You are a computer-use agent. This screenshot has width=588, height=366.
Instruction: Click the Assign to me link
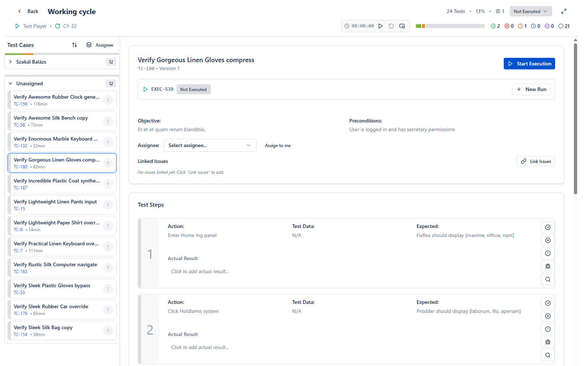click(278, 146)
